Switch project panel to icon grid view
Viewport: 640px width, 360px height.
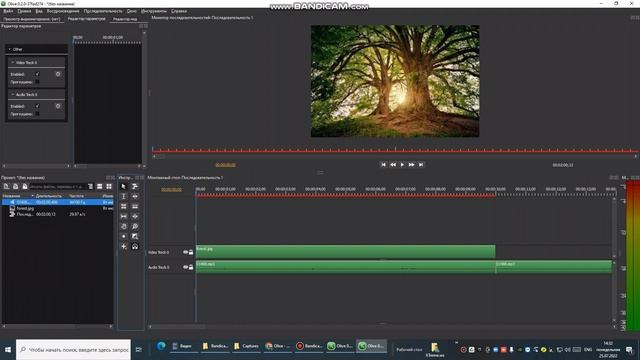pyautogui.click(x=109, y=187)
